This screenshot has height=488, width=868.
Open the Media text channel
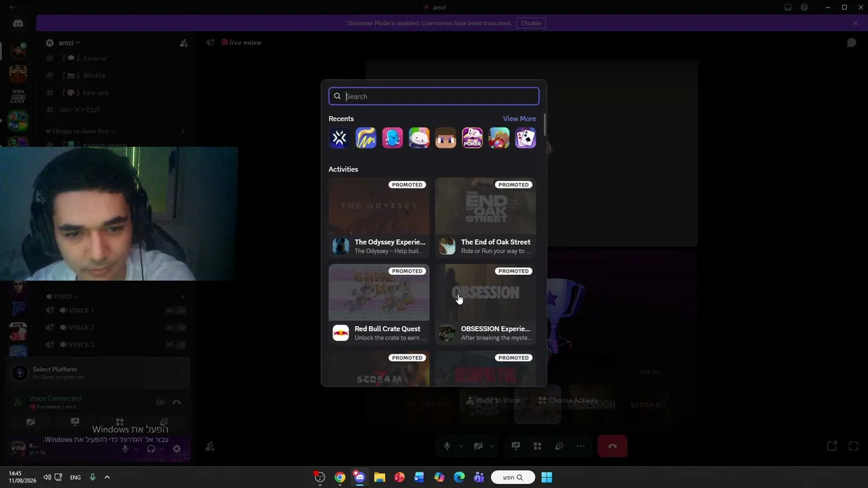point(114,75)
